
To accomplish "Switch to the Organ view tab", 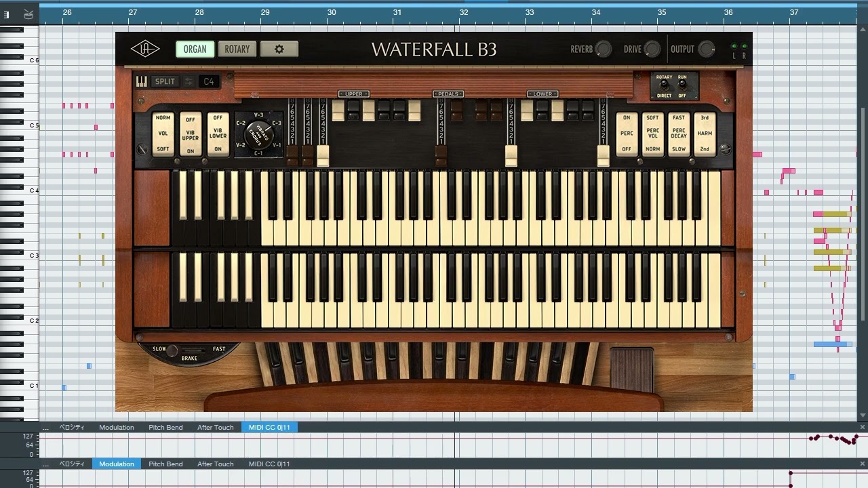I will click(195, 49).
